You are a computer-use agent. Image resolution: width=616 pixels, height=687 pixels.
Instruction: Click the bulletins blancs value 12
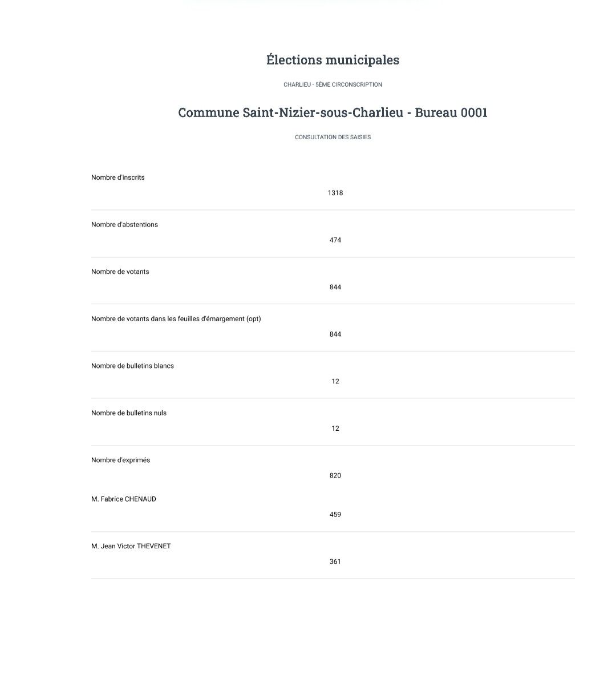(335, 381)
